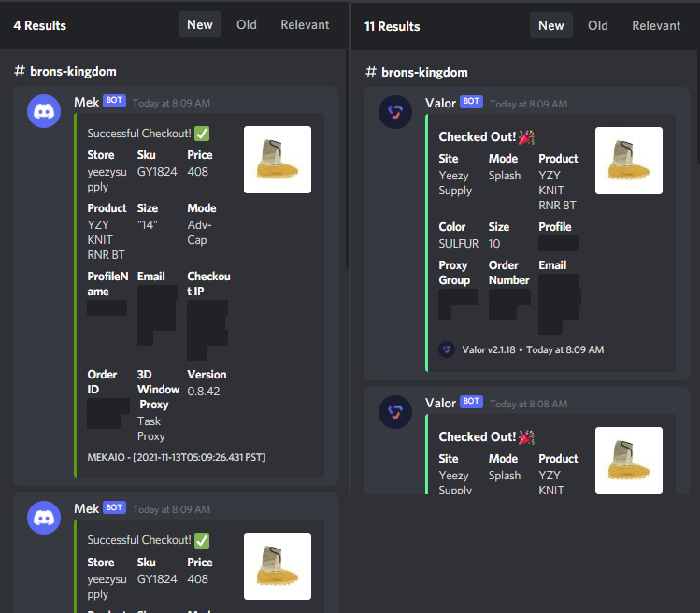Select Relevant tab in 11 Results panel
This screenshot has width=700, height=613.
point(656,25)
